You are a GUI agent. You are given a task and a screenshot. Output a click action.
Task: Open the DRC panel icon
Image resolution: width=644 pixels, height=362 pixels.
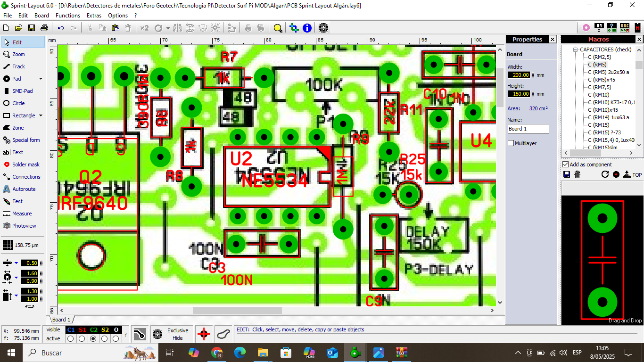[x=625, y=27]
